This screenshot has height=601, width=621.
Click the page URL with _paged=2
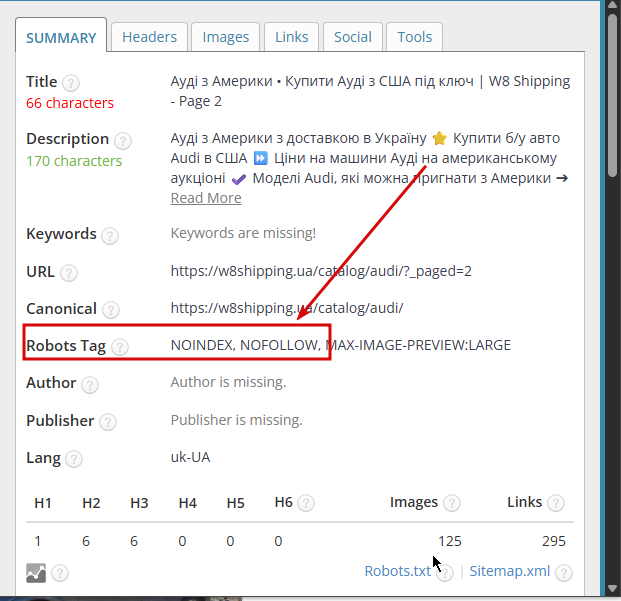(321, 271)
